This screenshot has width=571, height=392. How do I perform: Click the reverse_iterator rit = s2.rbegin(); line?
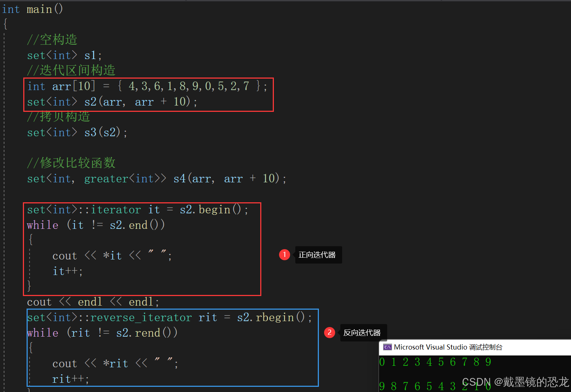coord(169,317)
